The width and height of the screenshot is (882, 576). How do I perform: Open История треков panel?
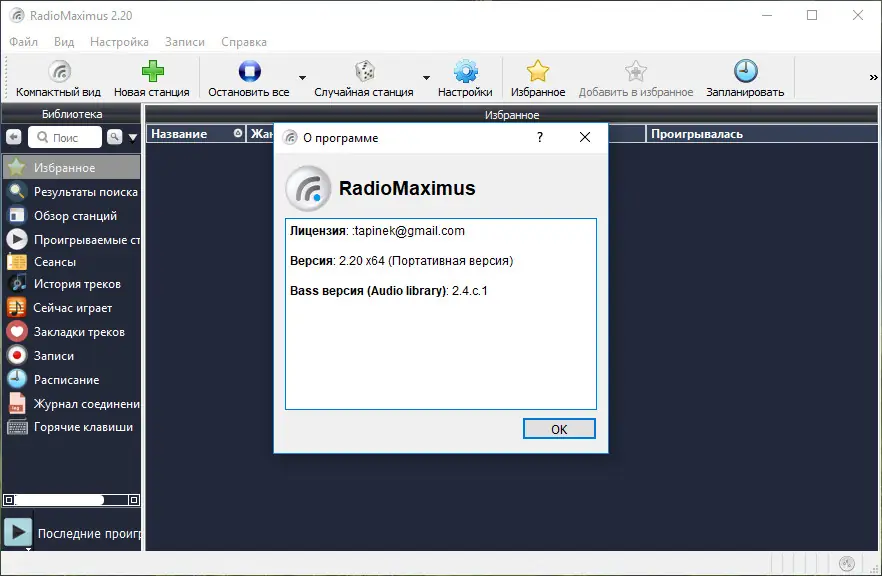(63, 283)
